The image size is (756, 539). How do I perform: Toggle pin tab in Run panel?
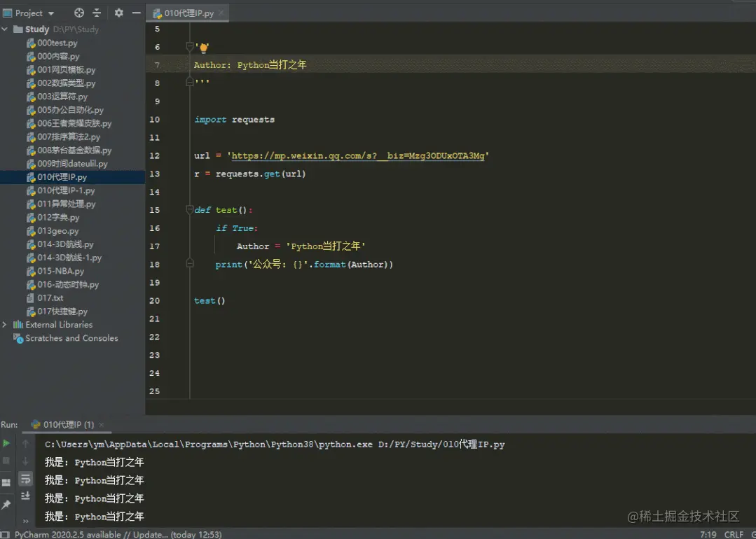tap(6, 504)
